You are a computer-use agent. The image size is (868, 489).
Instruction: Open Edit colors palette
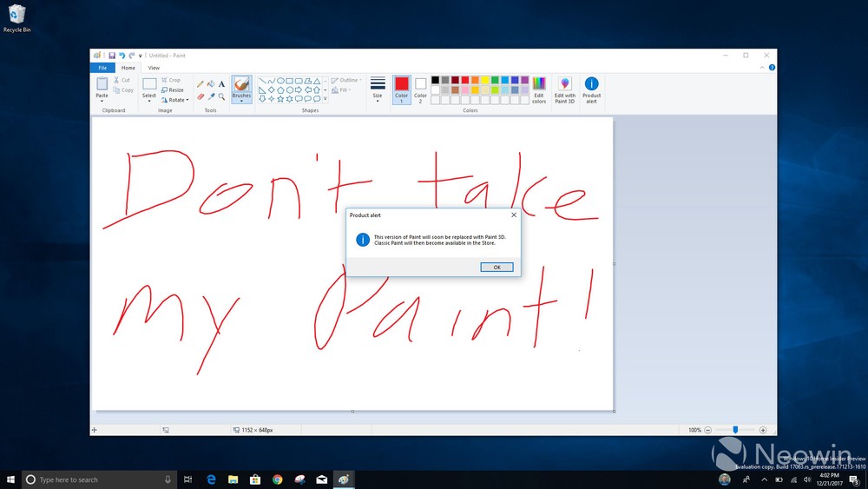tap(539, 90)
